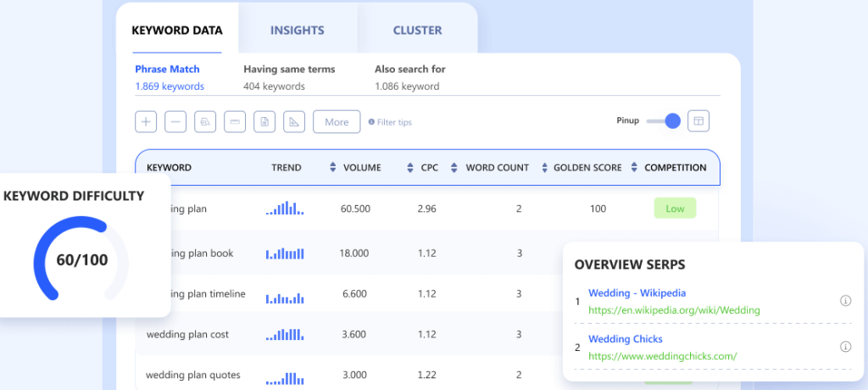Click the golden score 100 value
This screenshot has width=868, height=390.
click(598, 209)
